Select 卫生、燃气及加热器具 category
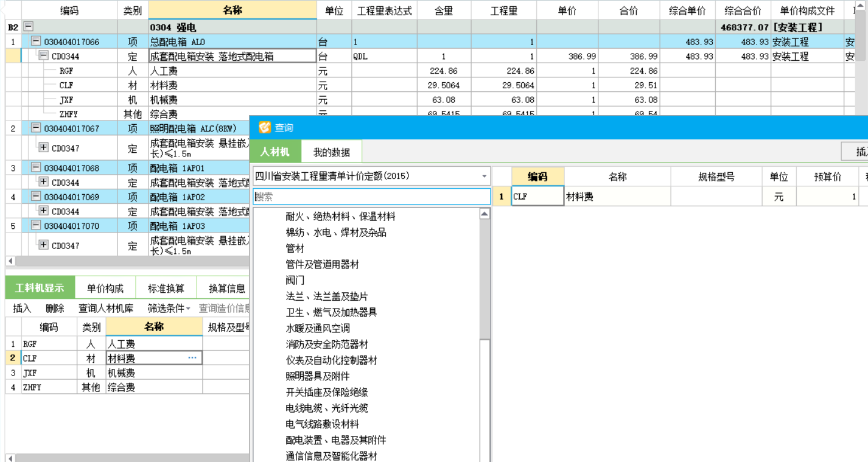 [331, 312]
